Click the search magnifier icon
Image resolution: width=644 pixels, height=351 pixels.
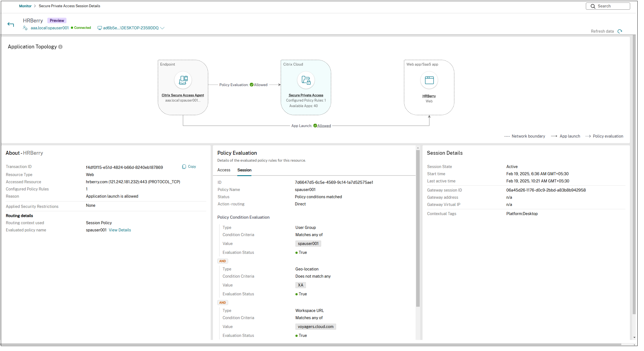pos(593,6)
